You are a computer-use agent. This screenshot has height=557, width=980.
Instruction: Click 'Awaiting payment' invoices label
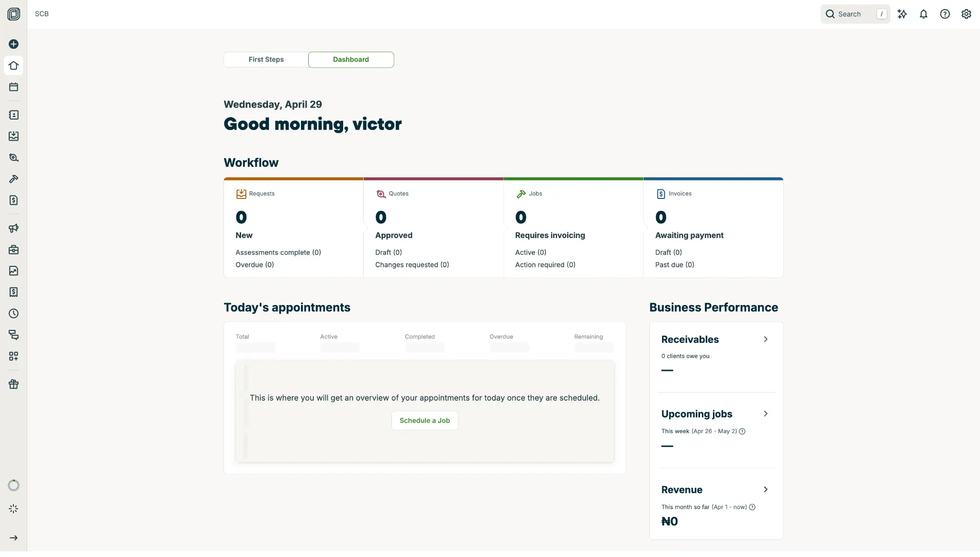pos(690,235)
